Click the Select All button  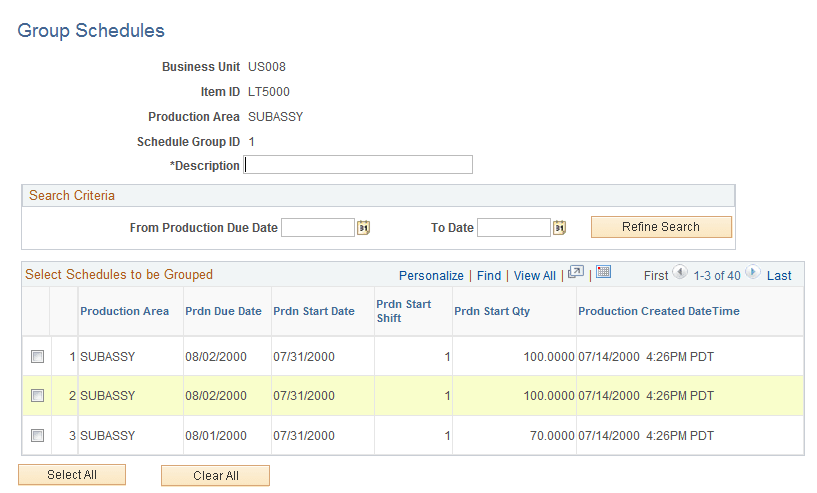tap(72, 475)
